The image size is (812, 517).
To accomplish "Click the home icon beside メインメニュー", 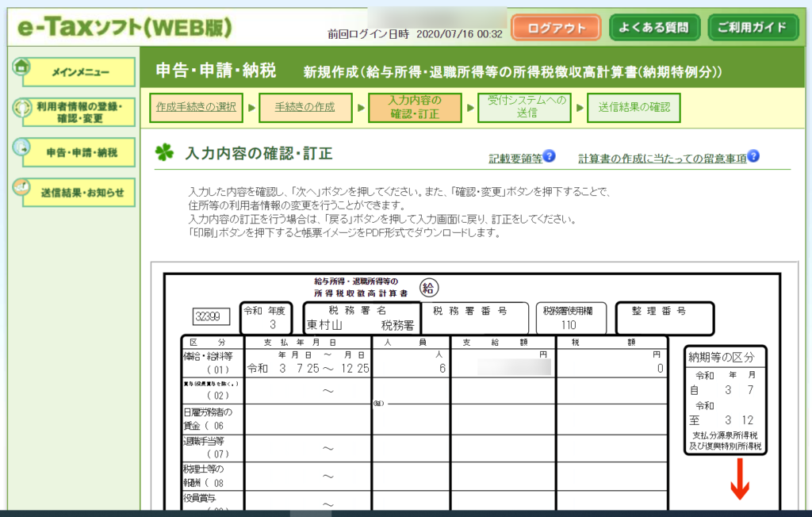I will point(21,67).
